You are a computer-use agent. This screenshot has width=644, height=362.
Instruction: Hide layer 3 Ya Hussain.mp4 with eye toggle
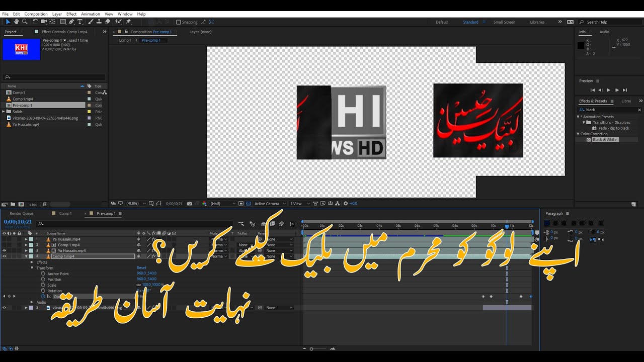click(x=4, y=250)
